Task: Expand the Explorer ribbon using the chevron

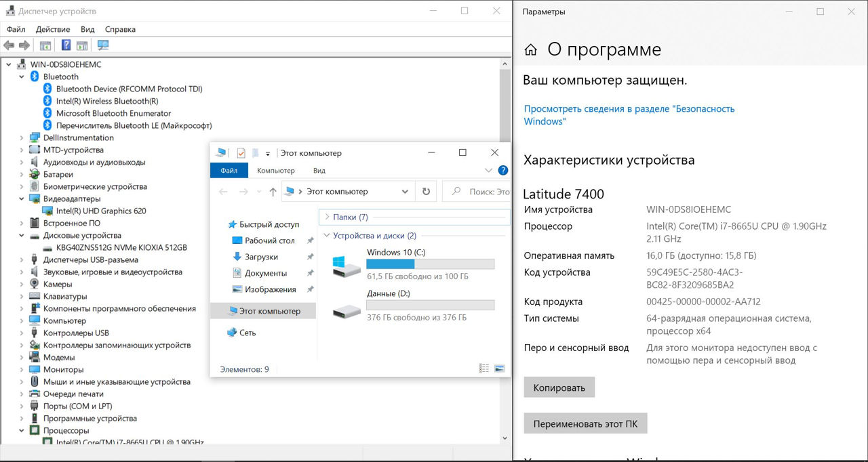Action: click(x=488, y=171)
